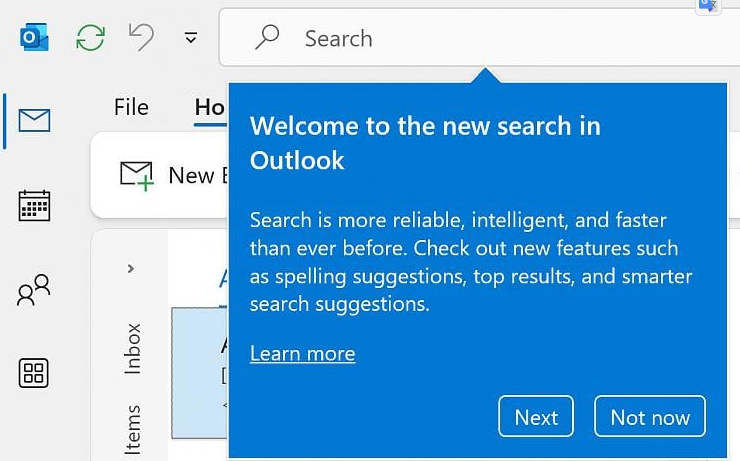Click the magnifying glass search icon
This screenshot has height=461, width=740.
pyautogui.click(x=267, y=38)
